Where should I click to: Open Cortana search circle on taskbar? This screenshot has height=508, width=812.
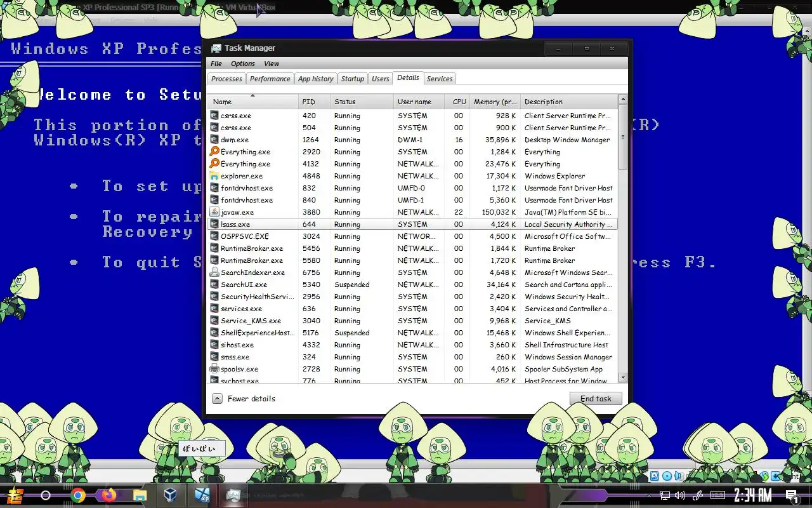tap(46, 495)
